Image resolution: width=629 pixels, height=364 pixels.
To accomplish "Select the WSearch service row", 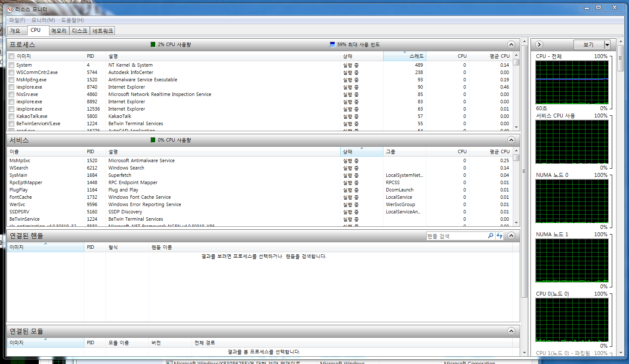I will (259, 168).
